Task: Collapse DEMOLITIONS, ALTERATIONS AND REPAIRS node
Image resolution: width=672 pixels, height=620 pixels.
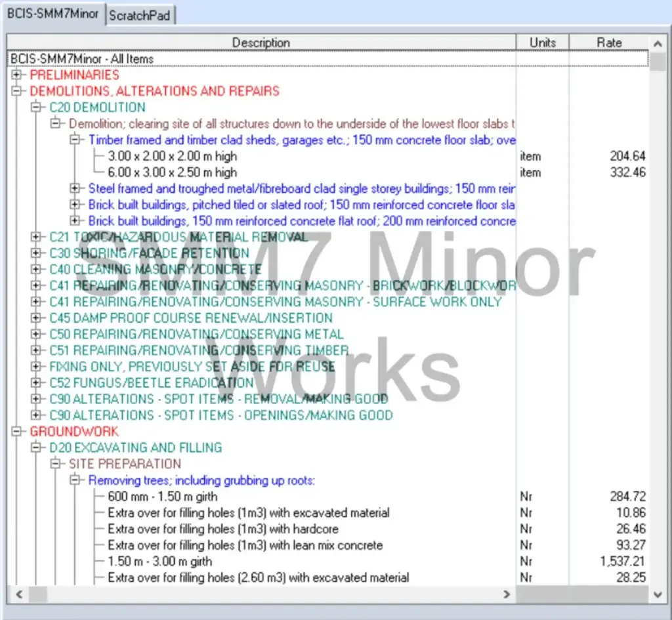Action: [x=16, y=91]
